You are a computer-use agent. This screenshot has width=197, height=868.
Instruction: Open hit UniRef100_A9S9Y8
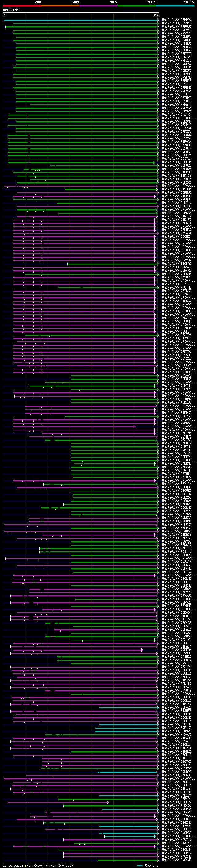tap(177, 24)
